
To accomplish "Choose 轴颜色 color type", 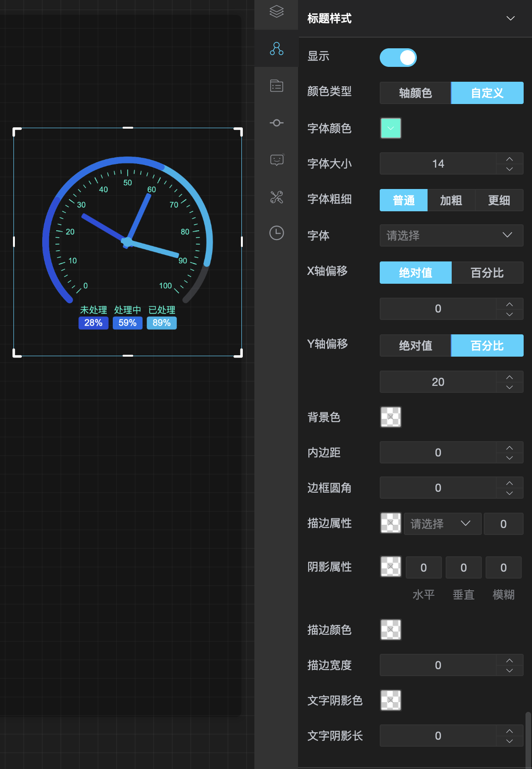I will [415, 93].
